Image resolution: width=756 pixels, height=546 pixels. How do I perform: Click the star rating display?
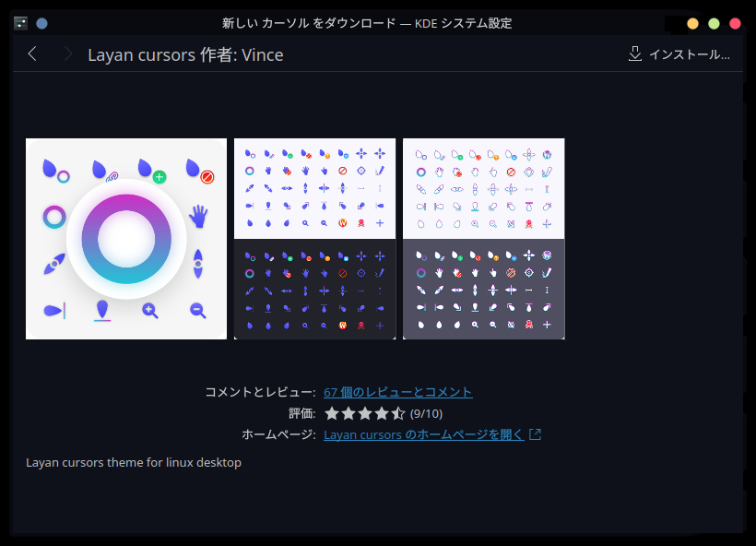pos(365,413)
